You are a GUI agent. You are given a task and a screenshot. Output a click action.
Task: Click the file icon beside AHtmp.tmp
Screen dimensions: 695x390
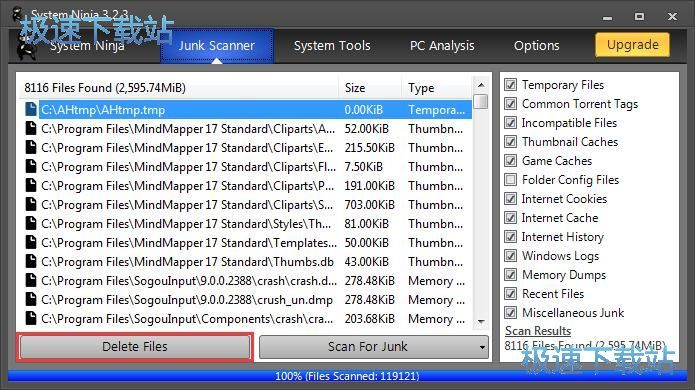(x=31, y=109)
